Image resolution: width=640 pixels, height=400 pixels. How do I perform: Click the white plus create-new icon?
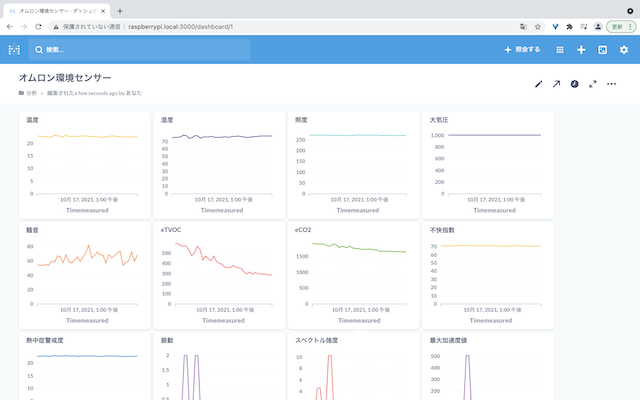point(581,50)
